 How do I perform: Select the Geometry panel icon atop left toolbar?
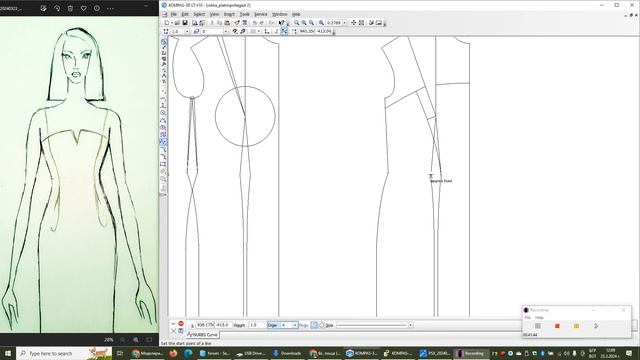click(x=164, y=42)
